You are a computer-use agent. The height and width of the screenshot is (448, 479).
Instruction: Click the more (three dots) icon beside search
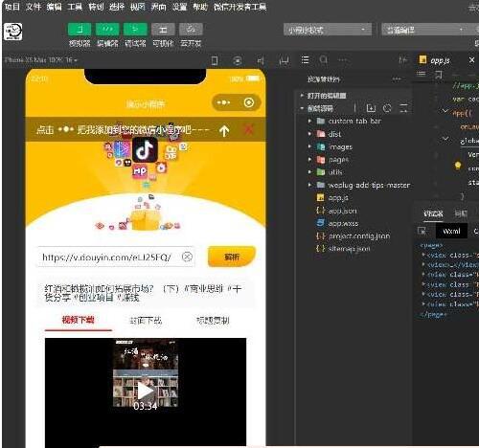tap(342, 59)
